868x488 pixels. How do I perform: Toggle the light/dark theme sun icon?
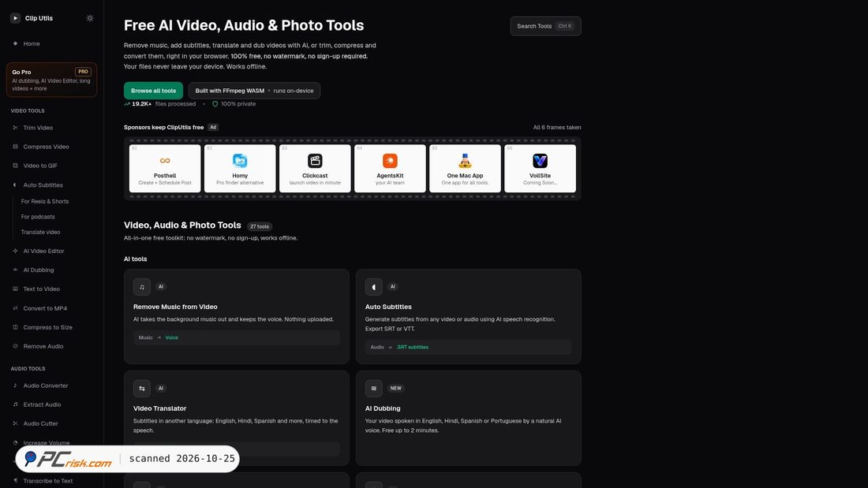[x=90, y=18]
